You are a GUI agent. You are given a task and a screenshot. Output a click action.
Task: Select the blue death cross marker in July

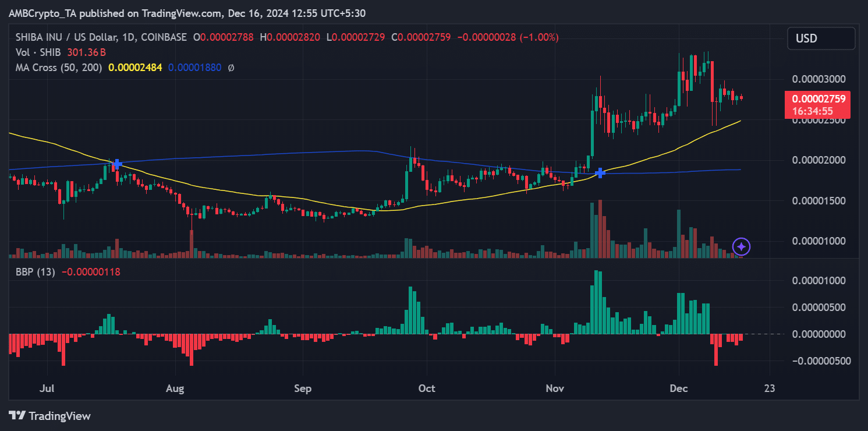(x=116, y=164)
